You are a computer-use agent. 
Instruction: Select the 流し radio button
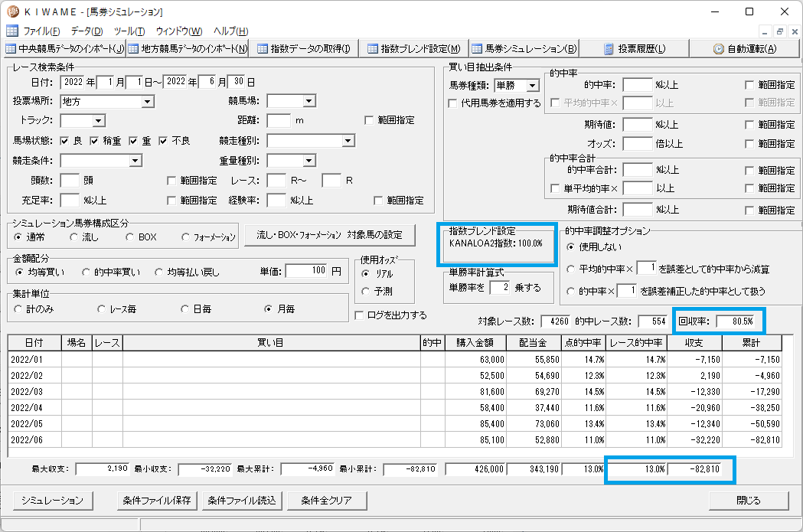74,237
